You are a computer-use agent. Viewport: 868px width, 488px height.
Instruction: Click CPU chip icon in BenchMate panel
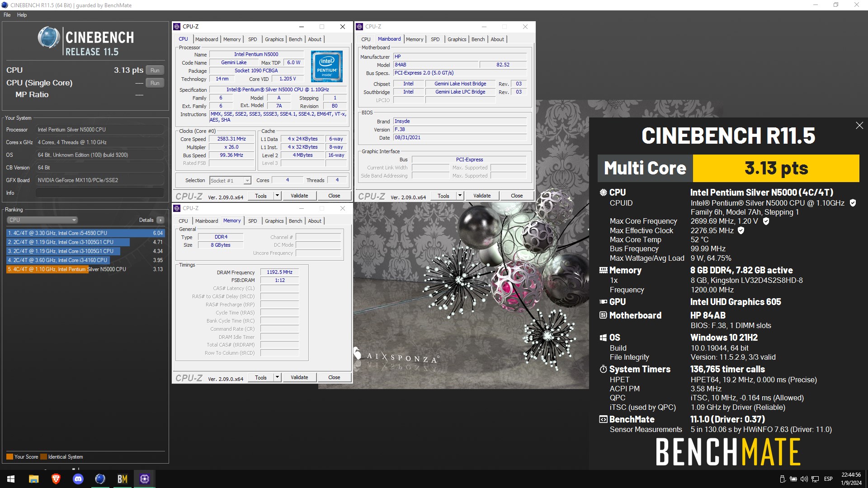coord(603,192)
